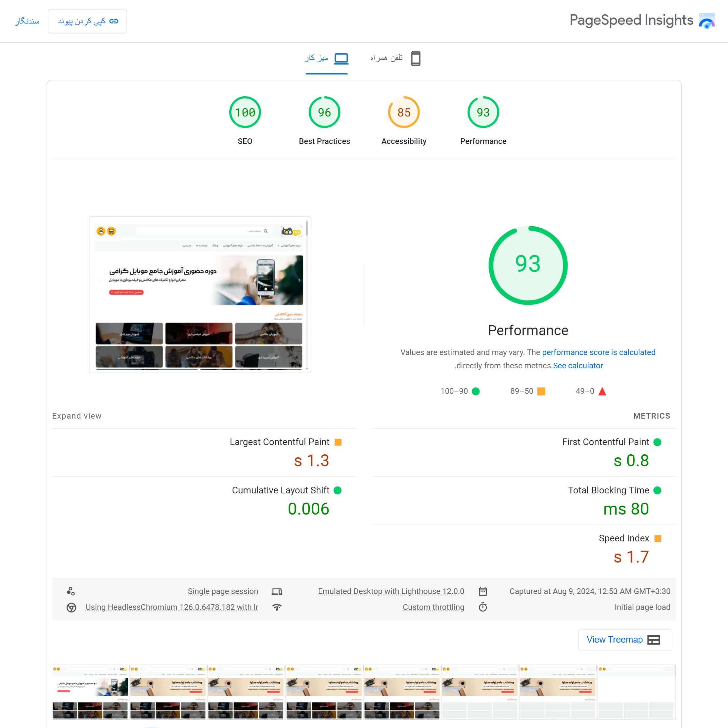Expand the Largest Contentful Paint metric
This screenshot has height=728, width=728.
[x=279, y=442]
